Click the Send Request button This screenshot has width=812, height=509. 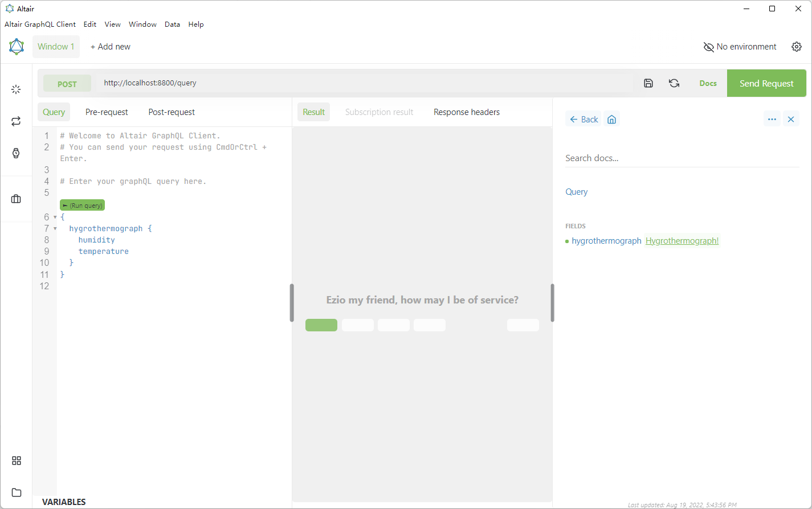pos(766,83)
